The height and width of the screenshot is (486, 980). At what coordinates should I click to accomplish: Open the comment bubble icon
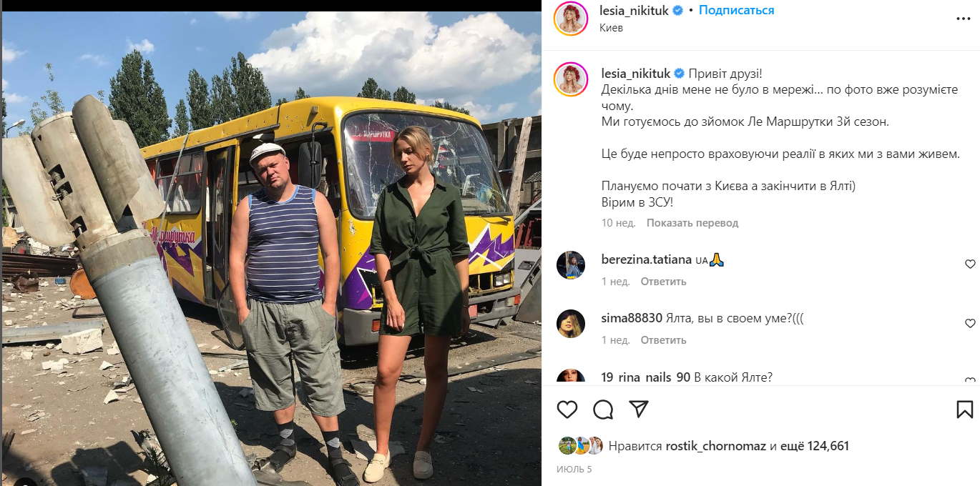click(x=603, y=410)
